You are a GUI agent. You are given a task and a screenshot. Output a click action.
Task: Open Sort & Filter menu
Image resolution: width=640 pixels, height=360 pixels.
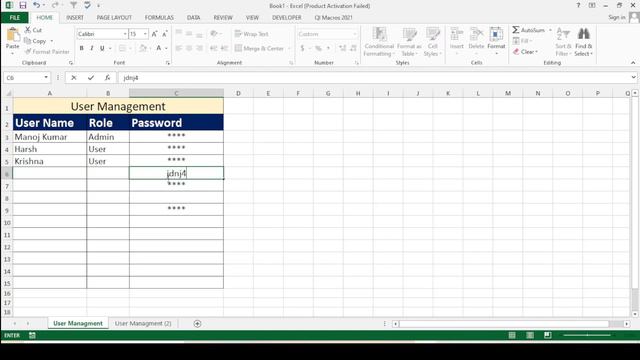pyautogui.click(x=563, y=42)
